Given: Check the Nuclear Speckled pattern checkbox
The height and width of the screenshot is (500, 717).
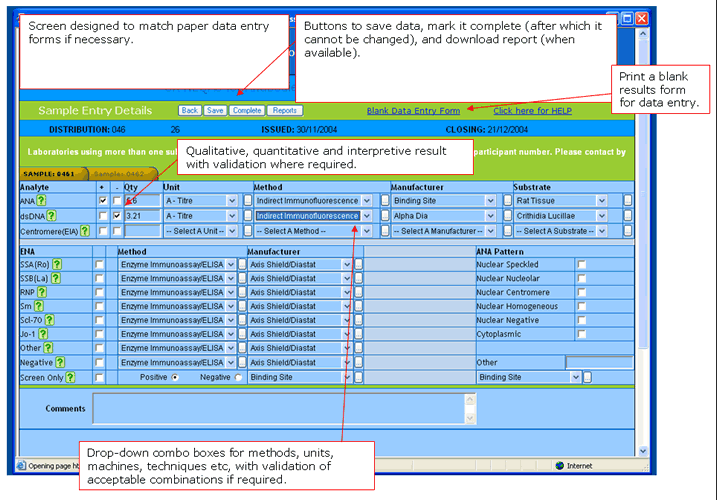Looking at the screenshot, I should click(x=581, y=264).
